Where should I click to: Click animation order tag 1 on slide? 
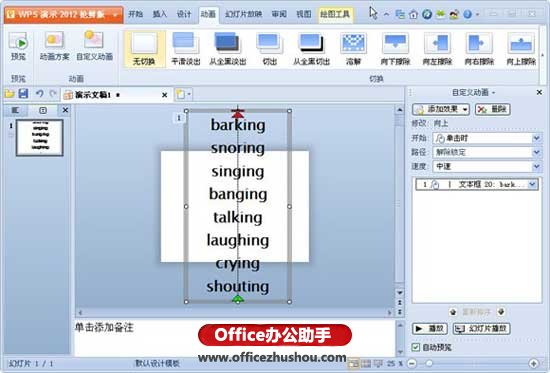coord(179,118)
